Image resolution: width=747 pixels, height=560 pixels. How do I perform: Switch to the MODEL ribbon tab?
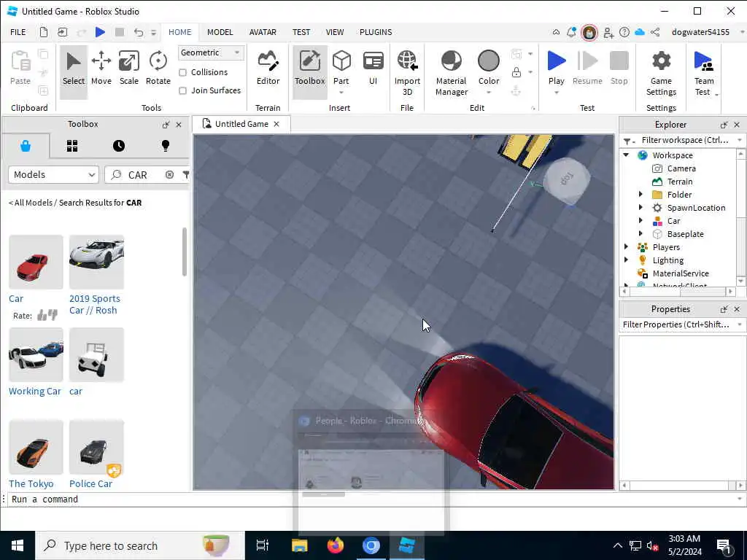pyautogui.click(x=220, y=32)
